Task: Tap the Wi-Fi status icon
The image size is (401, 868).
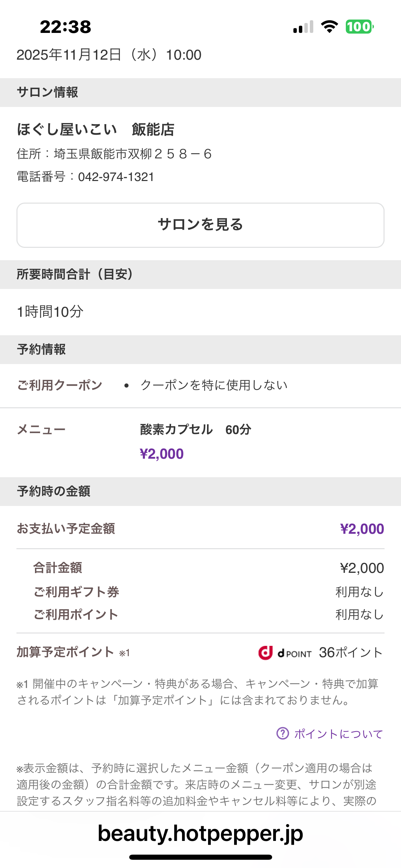Action: [x=329, y=27]
